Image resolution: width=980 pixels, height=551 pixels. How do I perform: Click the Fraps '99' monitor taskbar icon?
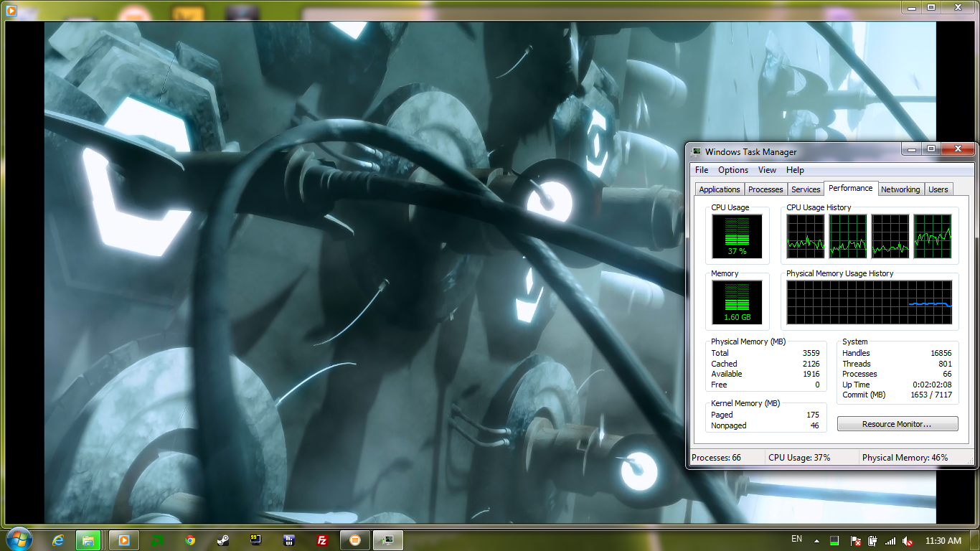(256, 540)
